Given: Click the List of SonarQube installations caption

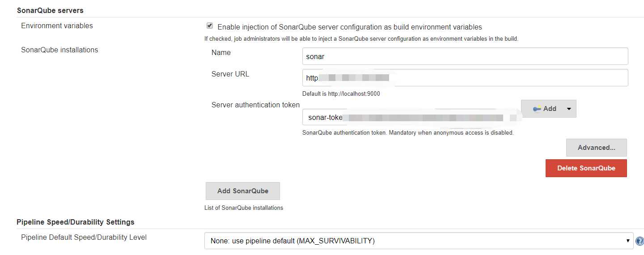Looking at the screenshot, I should [244, 208].
